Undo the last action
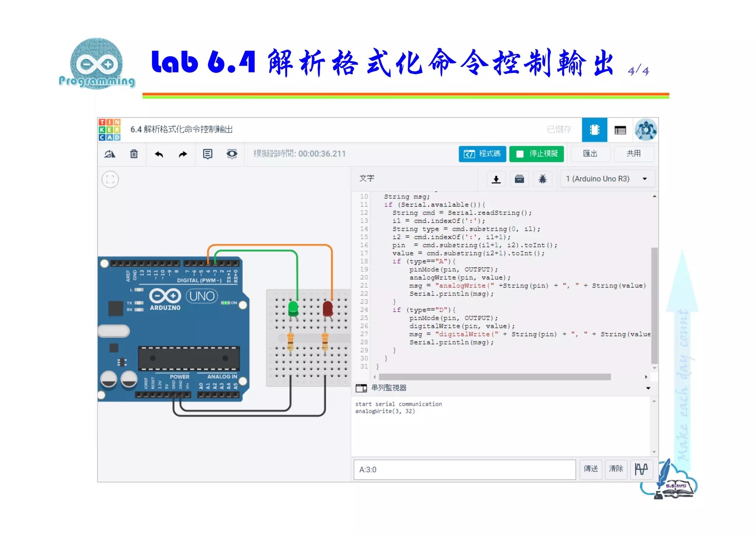Viewport: 756px width, 535px height. tap(159, 154)
